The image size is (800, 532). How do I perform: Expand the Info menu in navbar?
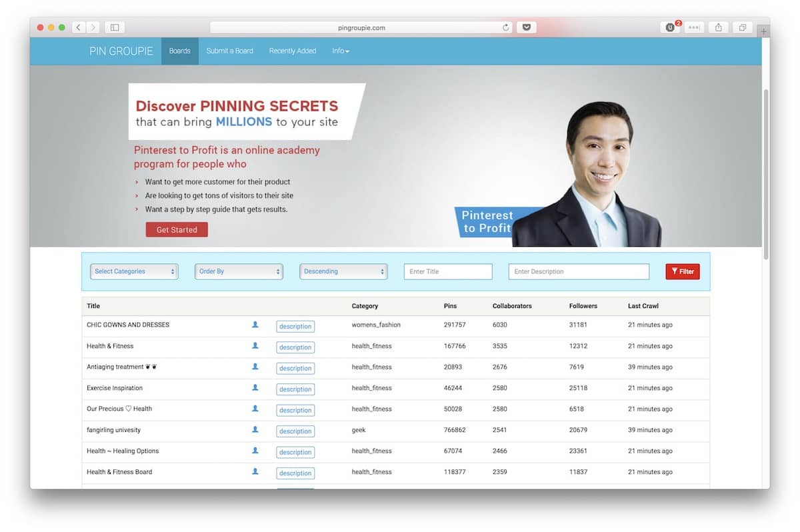[341, 51]
